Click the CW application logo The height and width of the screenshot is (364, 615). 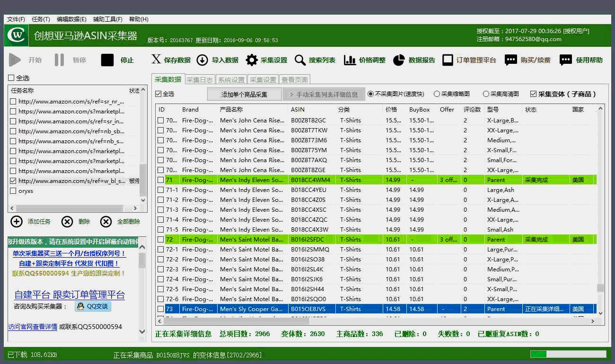(x=18, y=35)
